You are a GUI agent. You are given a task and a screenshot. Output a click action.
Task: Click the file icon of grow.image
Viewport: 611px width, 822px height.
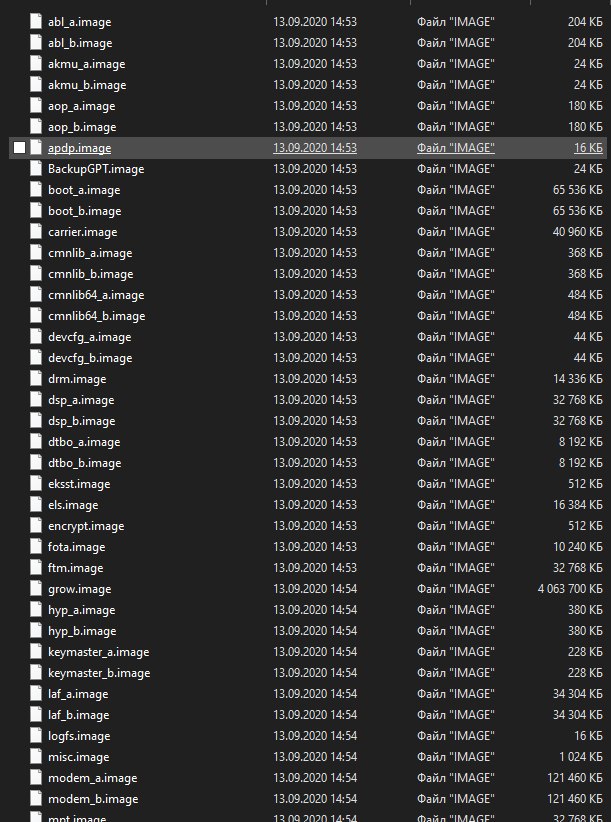[x=36, y=588]
